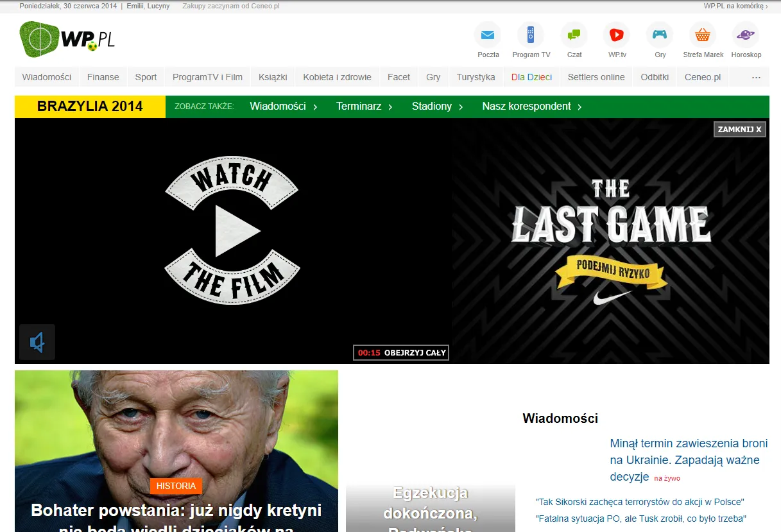Click the BRAZYLIA 2014 yellow banner

click(x=90, y=107)
